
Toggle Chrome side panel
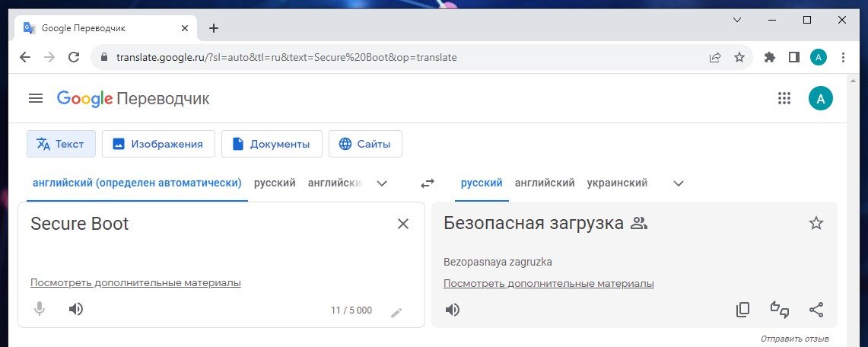coord(793,57)
